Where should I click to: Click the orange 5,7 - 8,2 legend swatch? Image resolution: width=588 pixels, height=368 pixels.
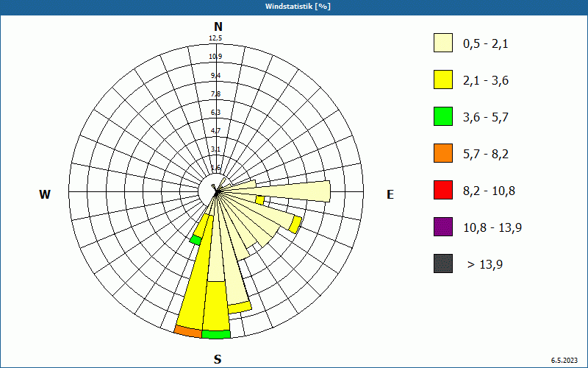[443, 153]
